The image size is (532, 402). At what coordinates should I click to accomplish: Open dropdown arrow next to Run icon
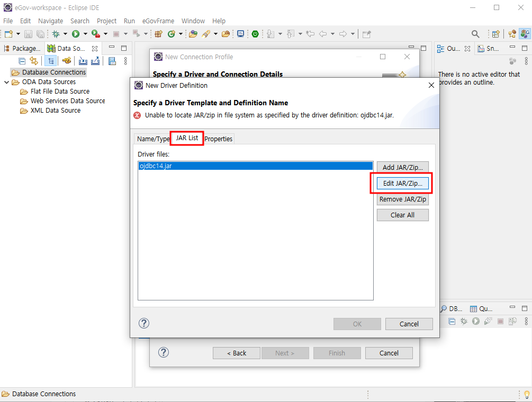85,34
